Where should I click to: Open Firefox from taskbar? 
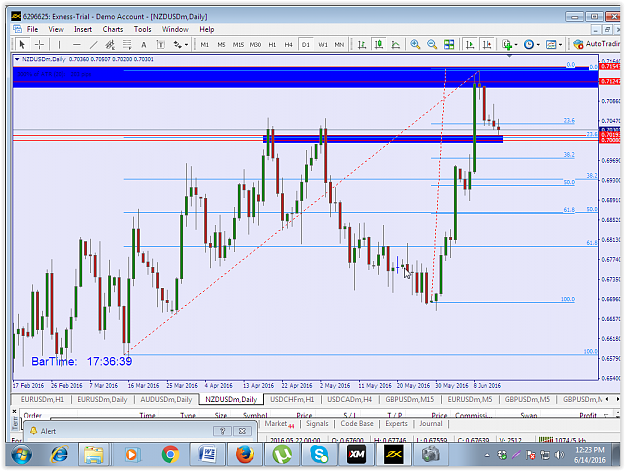click(245, 454)
